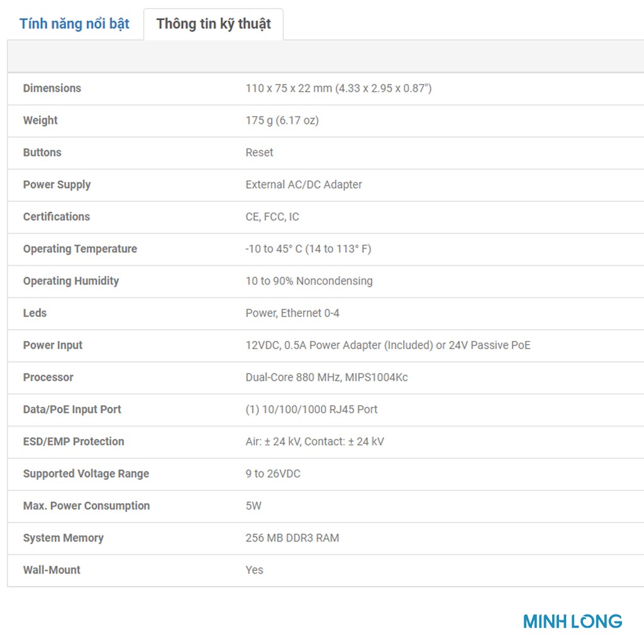Select the Buttons row label
644x644 pixels.
(42, 152)
